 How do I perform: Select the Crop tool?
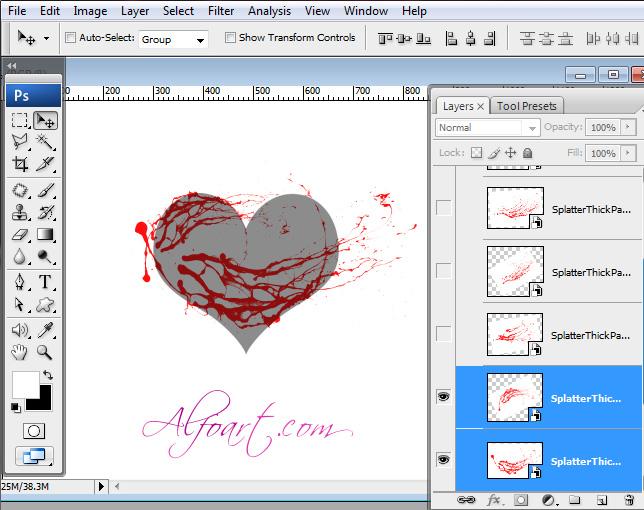tap(19, 165)
